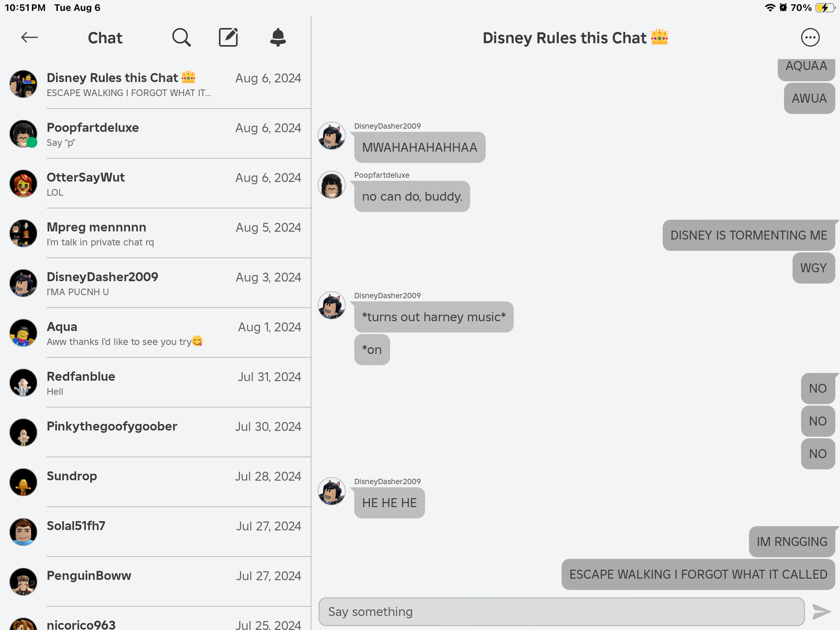Screen dimensions: 840x630
Task: Tap the avatar beside turns out harney music
Action: pyautogui.click(x=332, y=305)
